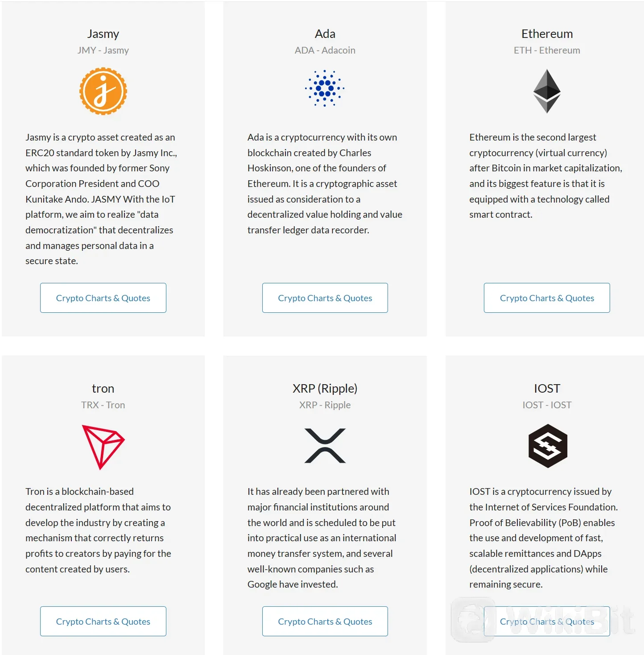Click the XRP (Ripple) heading

[325, 389]
